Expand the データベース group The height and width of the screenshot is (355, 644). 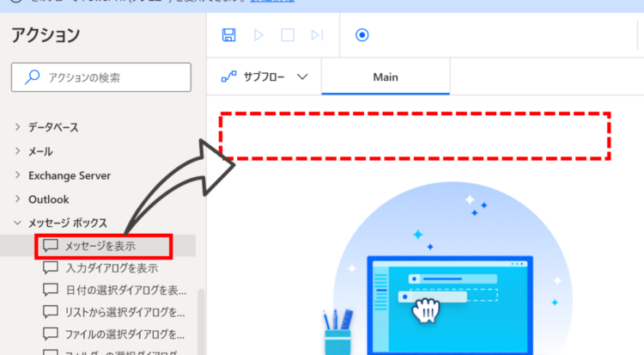tap(17, 127)
